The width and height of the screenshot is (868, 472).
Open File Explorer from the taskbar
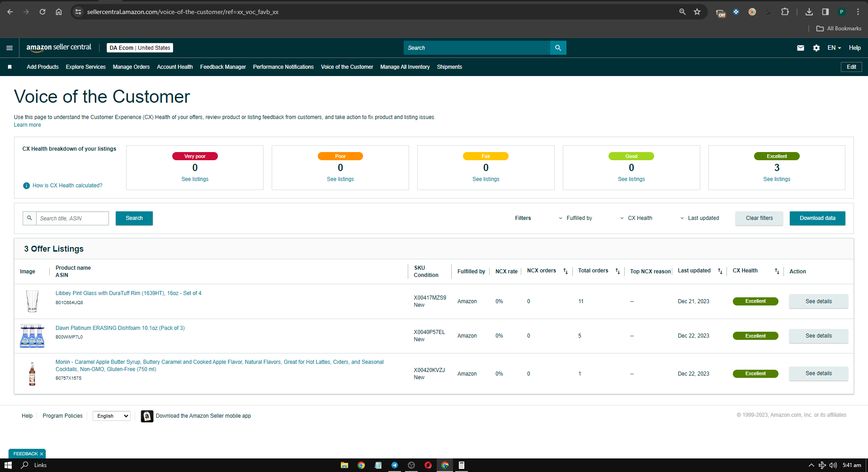344,465
